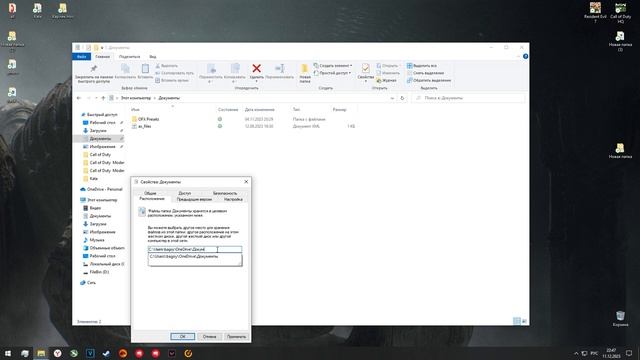The height and width of the screenshot is (360, 640).
Task: Click the Back navigation arrow
Action: (79, 98)
